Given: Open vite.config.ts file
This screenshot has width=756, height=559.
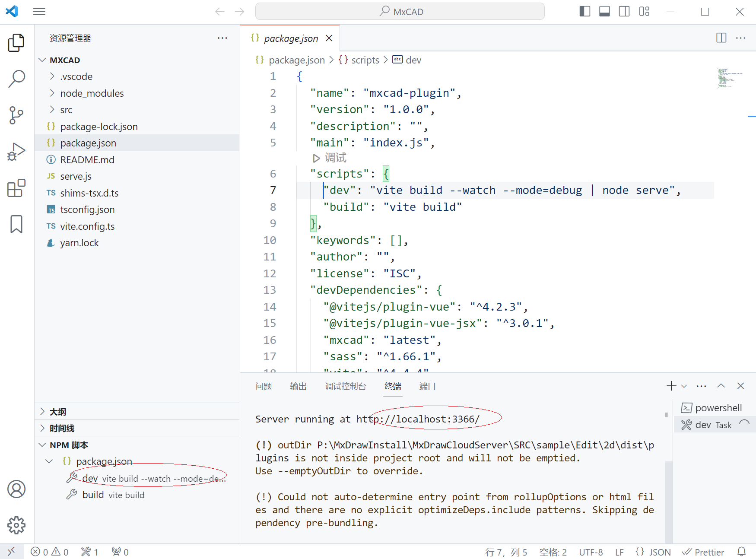Looking at the screenshot, I should (137, 226).
